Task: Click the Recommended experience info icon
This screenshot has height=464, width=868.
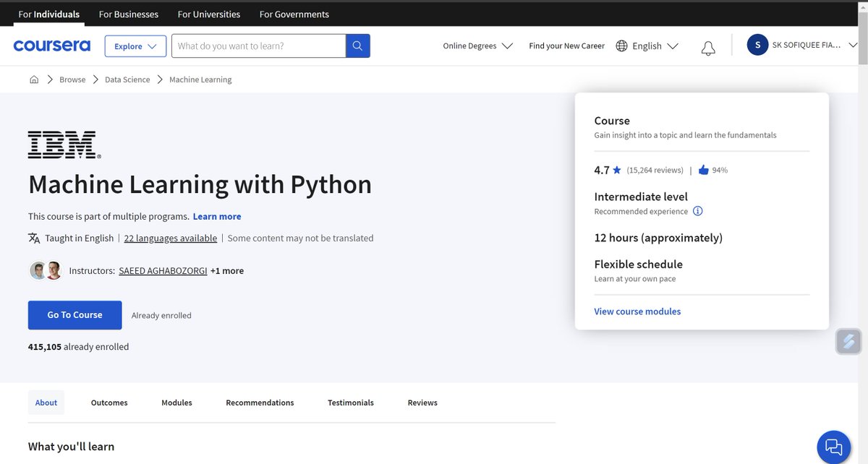Action: point(698,211)
